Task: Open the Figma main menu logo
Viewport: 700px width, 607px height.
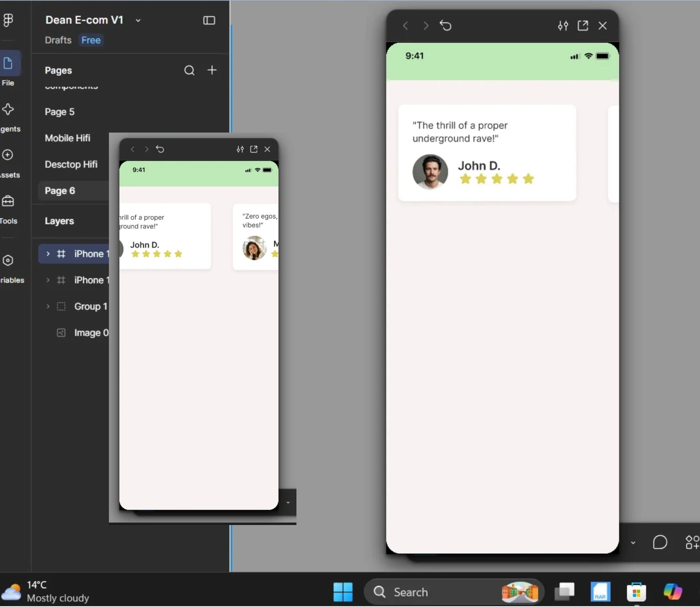Action: coord(8,20)
